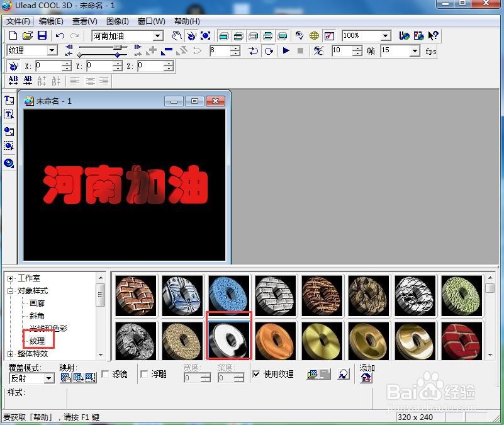Select the Rotate object tool
The image size is (504, 425).
click(x=191, y=35)
